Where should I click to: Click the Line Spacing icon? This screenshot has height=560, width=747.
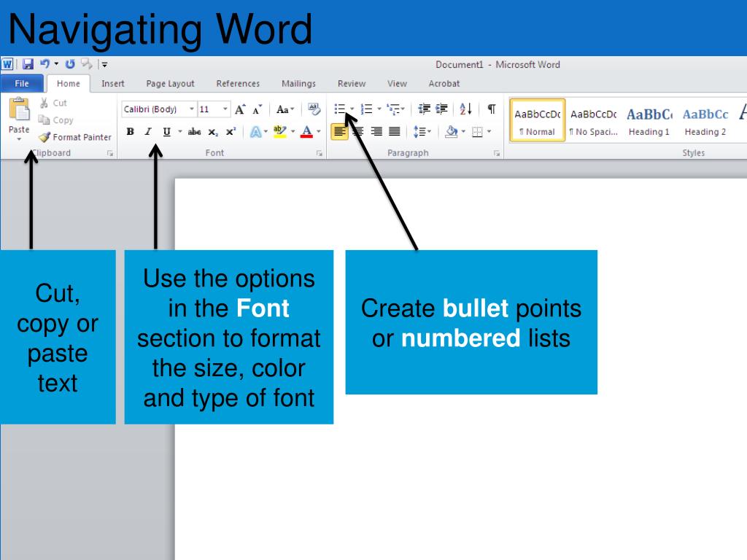point(419,131)
